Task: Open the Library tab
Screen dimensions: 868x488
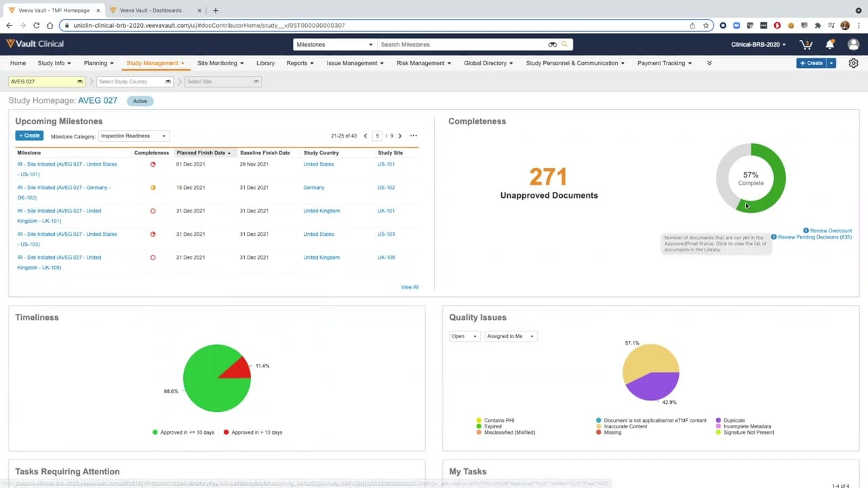Action: click(265, 63)
